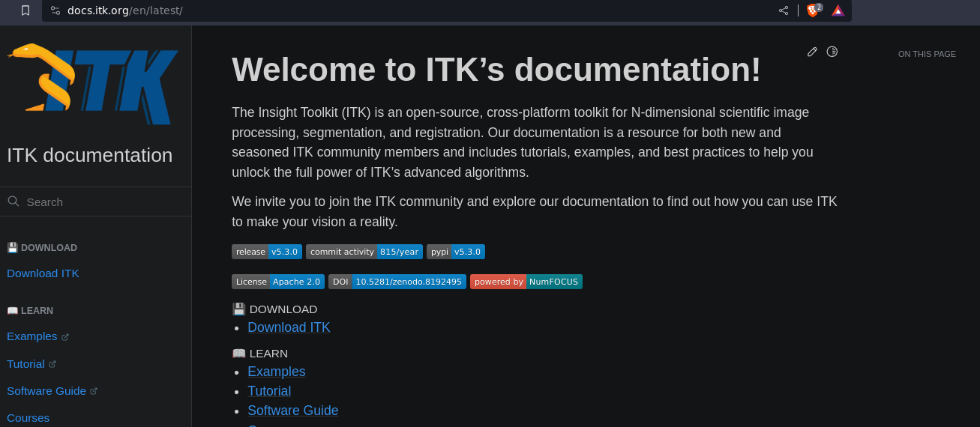Click the edit page pencil icon

812,52
